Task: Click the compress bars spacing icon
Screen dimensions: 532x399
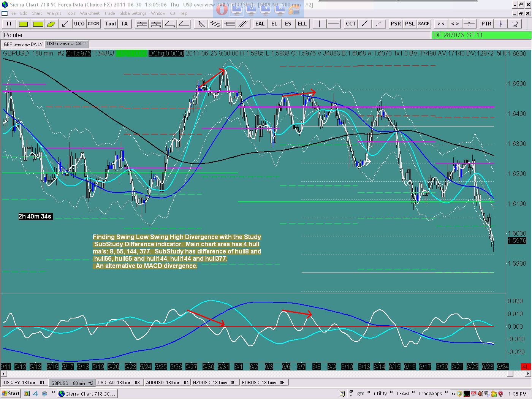Action: [x=441, y=24]
